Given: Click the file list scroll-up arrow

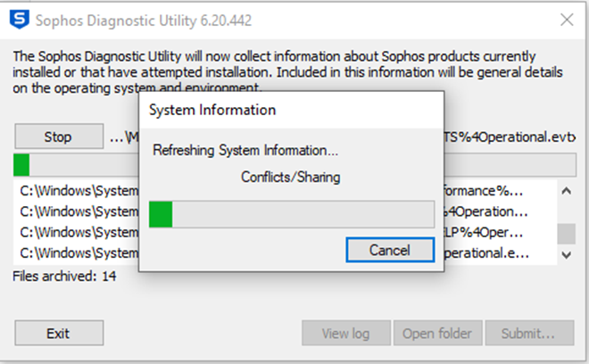Looking at the screenshot, I should (x=566, y=190).
